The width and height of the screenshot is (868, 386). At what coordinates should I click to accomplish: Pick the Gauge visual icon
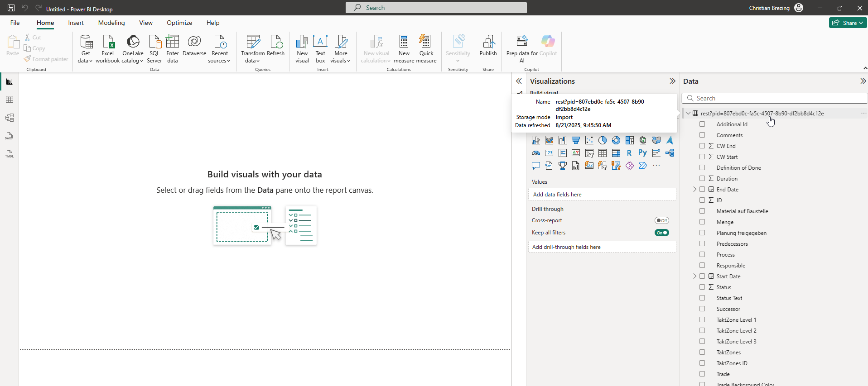coord(536,153)
